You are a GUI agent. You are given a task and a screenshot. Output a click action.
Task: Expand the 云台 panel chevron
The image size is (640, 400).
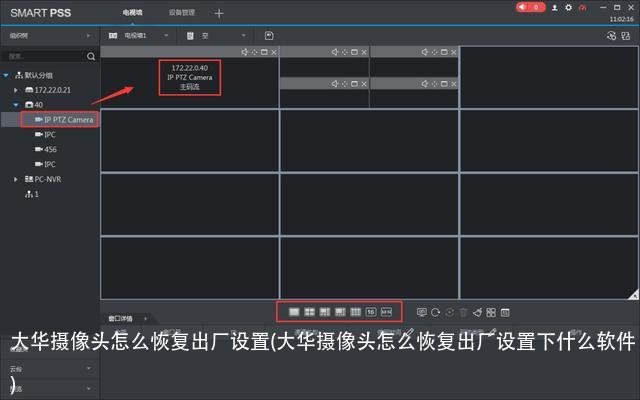[x=89, y=369]
